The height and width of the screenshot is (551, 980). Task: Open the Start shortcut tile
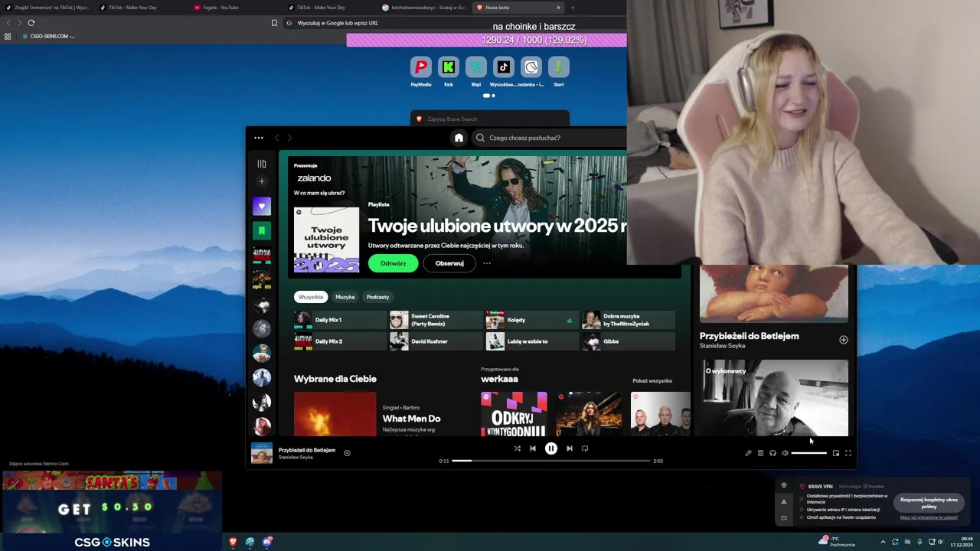click(x=559, y=72)
